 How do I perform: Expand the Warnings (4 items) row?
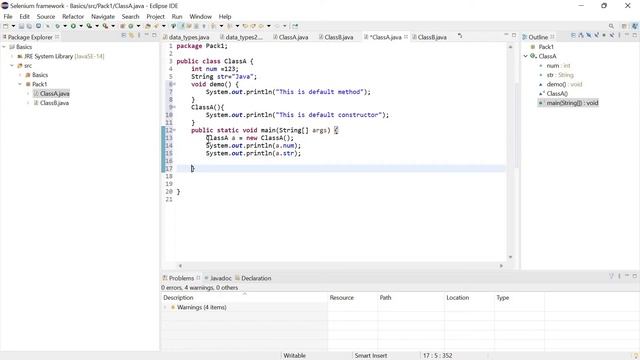coord(165,307)
